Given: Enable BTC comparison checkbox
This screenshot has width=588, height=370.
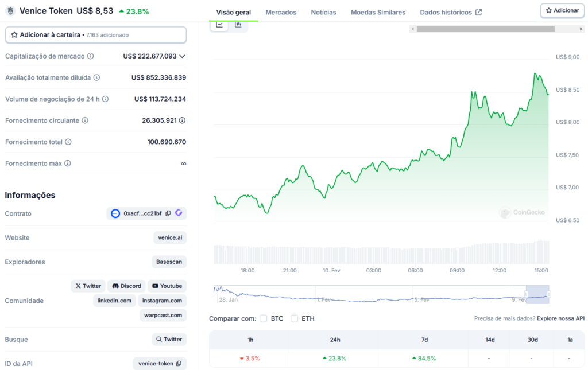Looking at the screenshot, I should 263,318.
